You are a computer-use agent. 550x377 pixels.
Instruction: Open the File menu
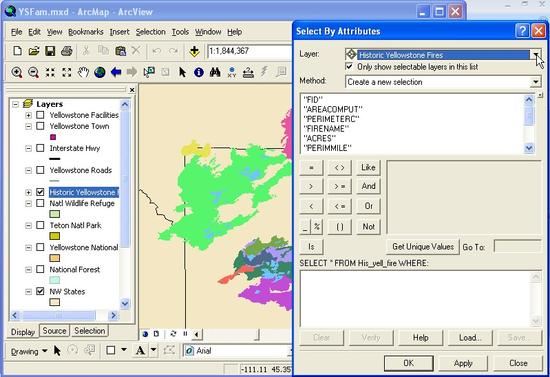16,32
